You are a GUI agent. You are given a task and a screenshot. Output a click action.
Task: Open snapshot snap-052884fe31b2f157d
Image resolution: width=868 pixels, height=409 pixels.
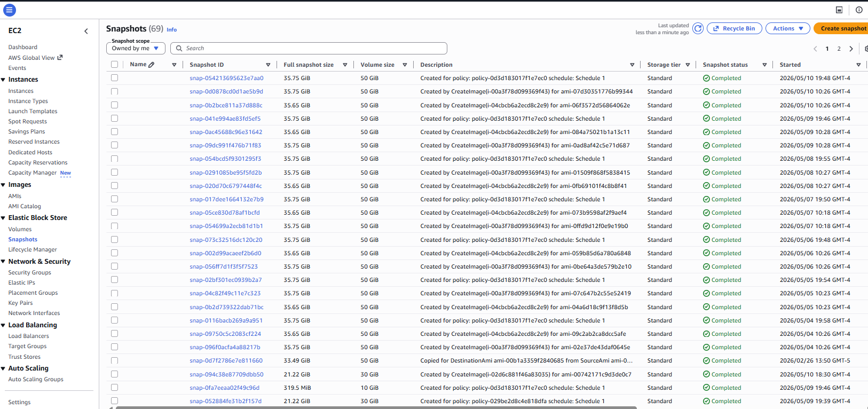pyautogui.click(x=226, y=401)
